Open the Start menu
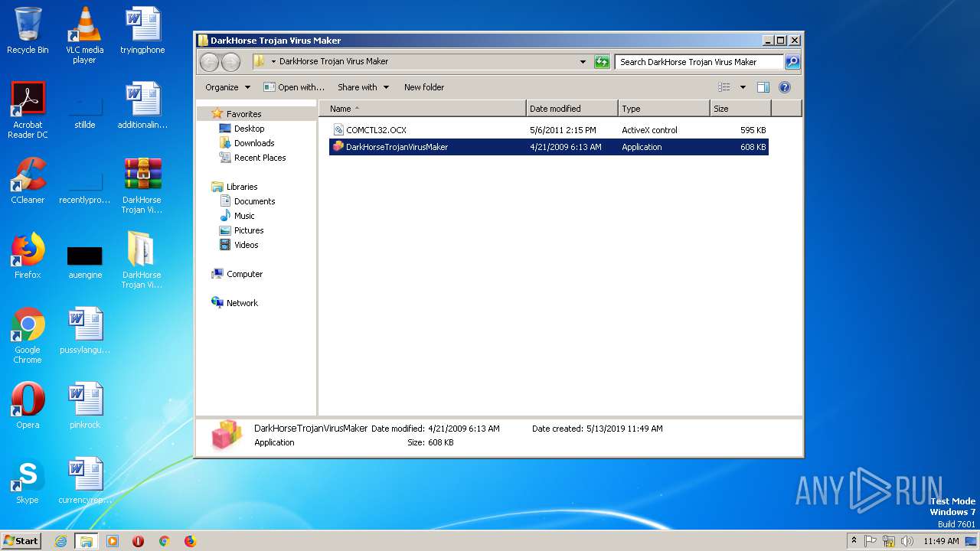This screenshot has width=980, height=551. pyautogui.click(x=21, y=540)
